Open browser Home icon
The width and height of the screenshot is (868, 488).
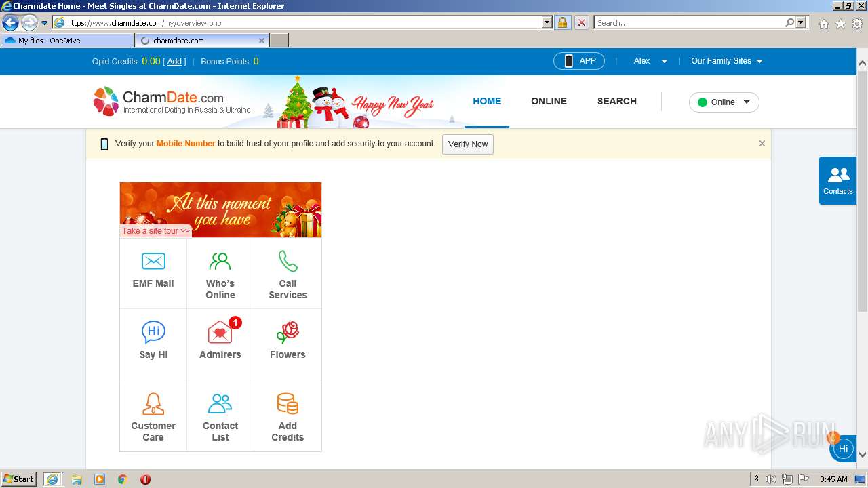823,24
